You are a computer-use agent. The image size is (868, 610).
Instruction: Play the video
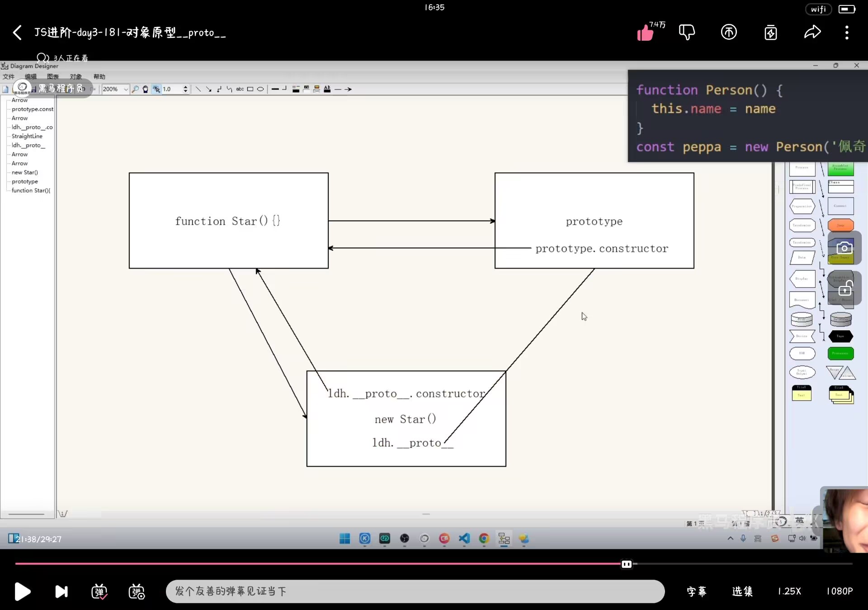click(22, 591)
